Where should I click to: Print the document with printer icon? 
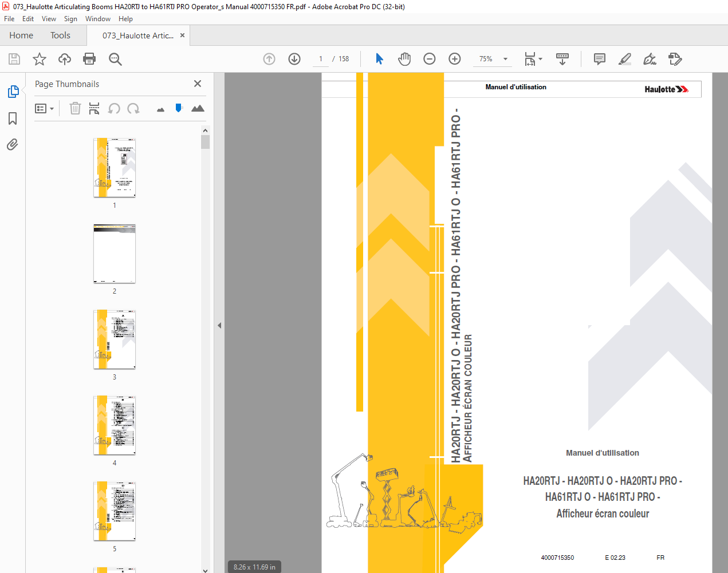click(x=89, y=59)
